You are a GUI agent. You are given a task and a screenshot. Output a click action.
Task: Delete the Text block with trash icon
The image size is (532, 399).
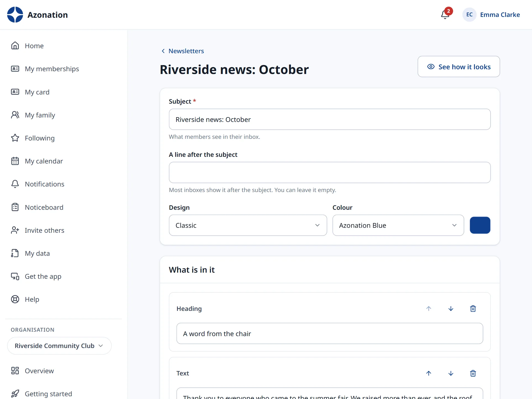point(473,373)
